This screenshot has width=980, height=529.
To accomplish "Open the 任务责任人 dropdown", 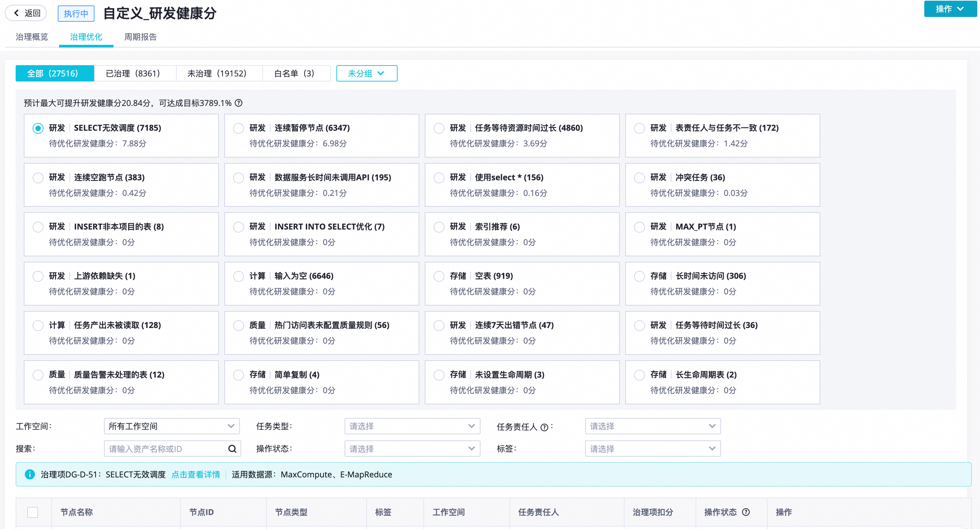I will click(652, 426).
